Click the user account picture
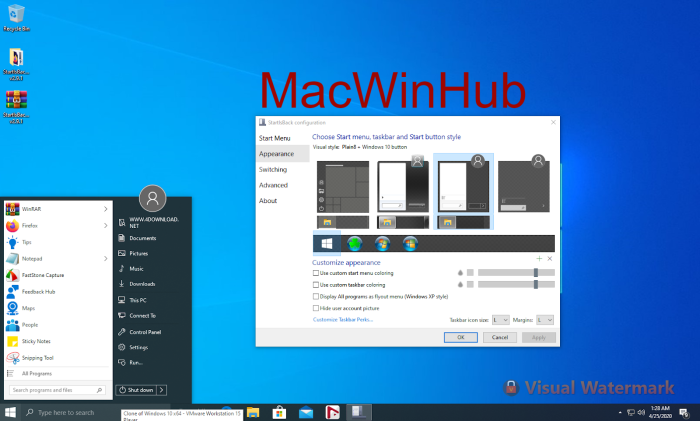 [x=152, y=198]
